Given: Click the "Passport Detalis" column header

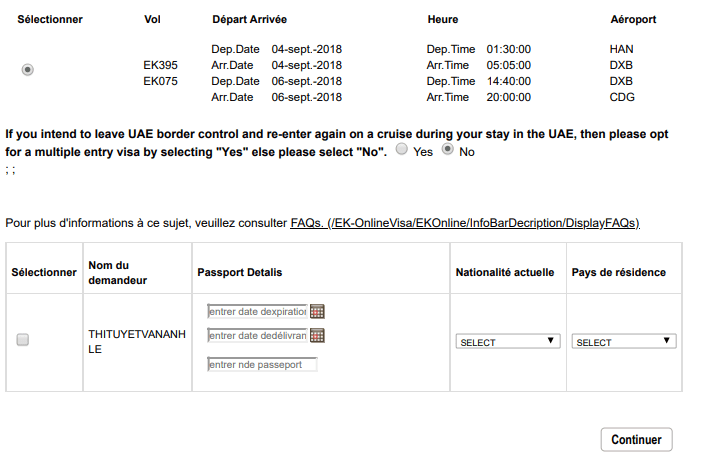Looking at the screenshot, I should [240, 272].
